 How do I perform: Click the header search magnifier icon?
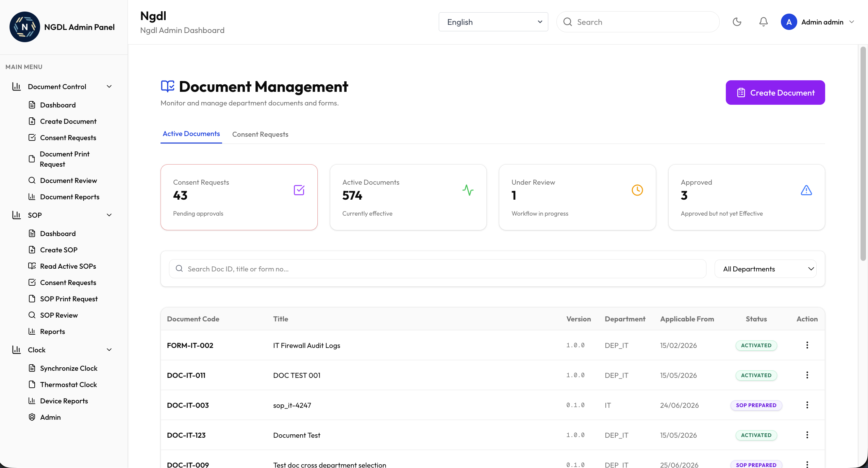pyautogui.click(x=567, y=22)
